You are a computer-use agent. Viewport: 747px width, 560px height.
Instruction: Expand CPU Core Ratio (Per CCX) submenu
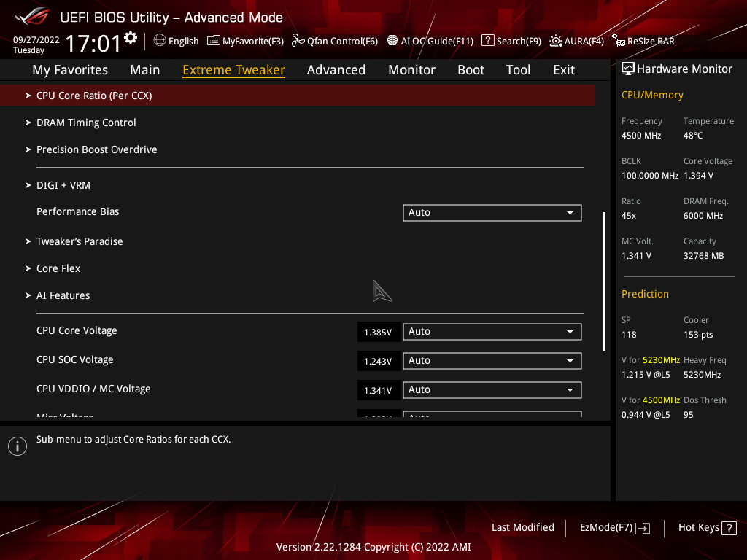298,96
